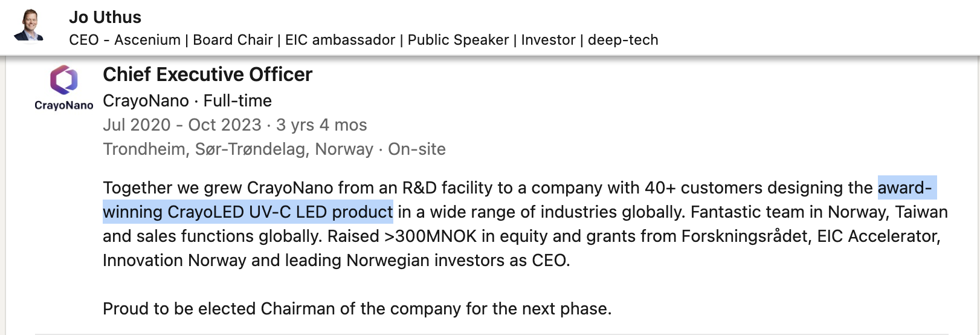Click 'deep-tech' at the end of the headline
This screenshot has height=335, width=980.
tap(623, 40)
